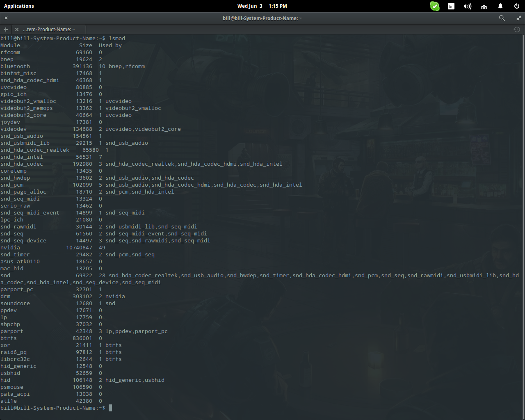Click the snd_hda_codec_realtek module name at line start

pyautogui.click(x=35, y=150)
